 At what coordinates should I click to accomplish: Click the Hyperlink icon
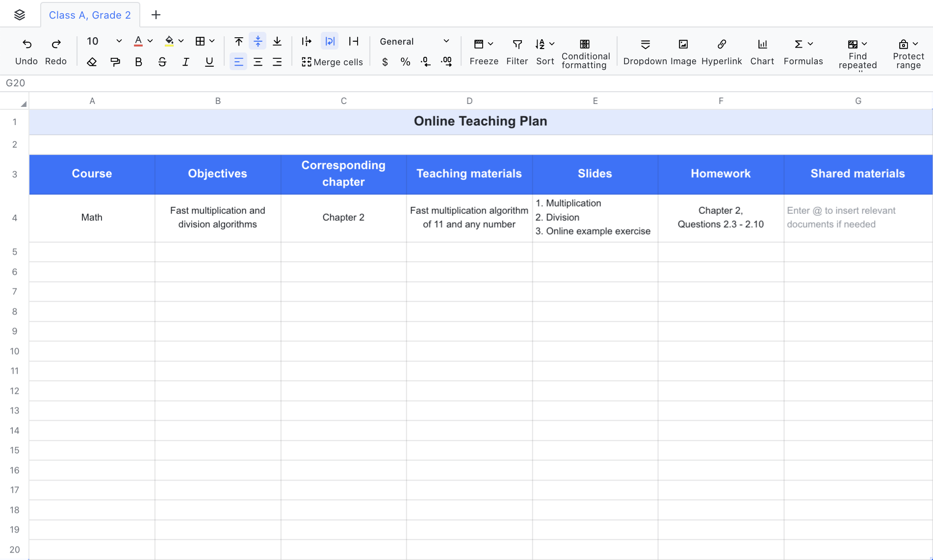pyautogui.click(x=721, y=45)
